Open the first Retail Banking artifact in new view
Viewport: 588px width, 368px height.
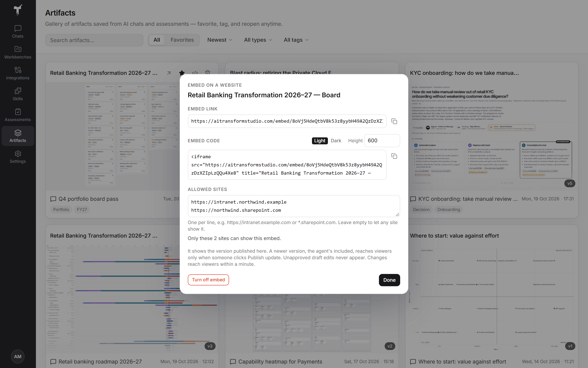[169, 73]
